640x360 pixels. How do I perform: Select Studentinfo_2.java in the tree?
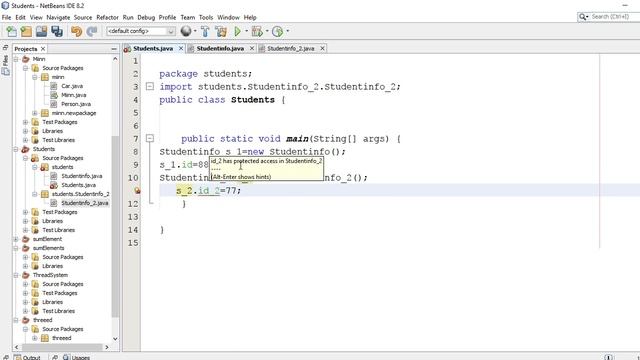[x=84, y=203]
